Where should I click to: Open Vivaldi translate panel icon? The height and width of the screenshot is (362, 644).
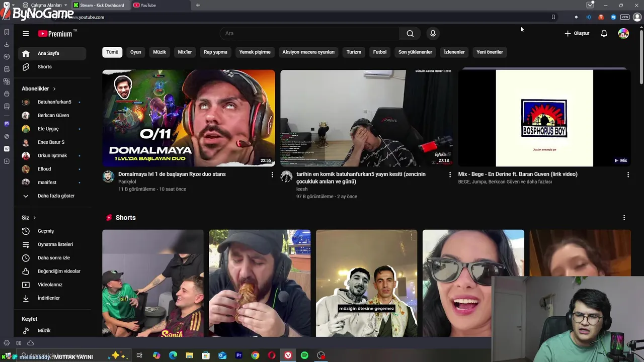coord(7,81)
